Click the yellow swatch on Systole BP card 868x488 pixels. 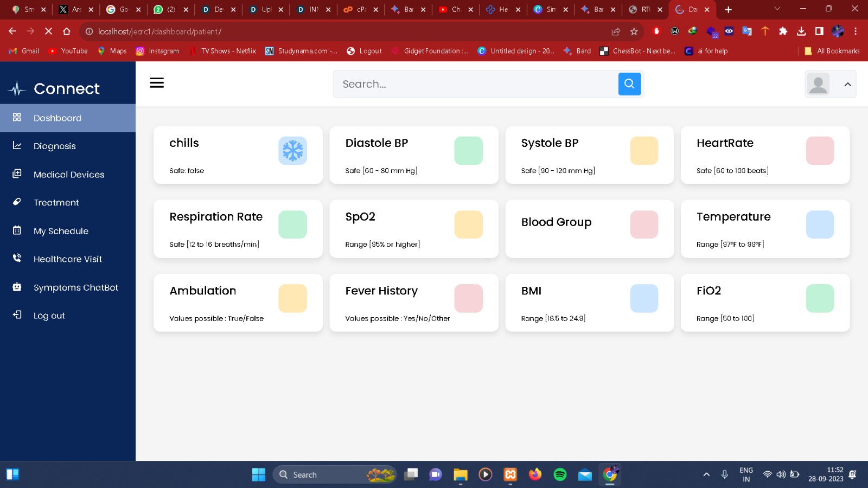(644, 151)
